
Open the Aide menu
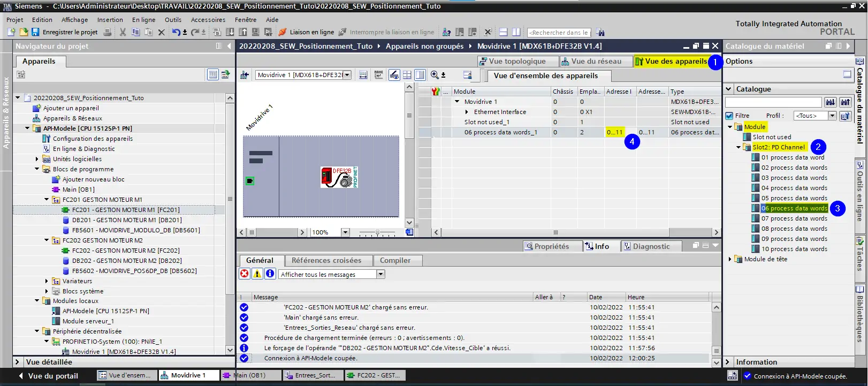pyautogui.click(x=272, y=20)
